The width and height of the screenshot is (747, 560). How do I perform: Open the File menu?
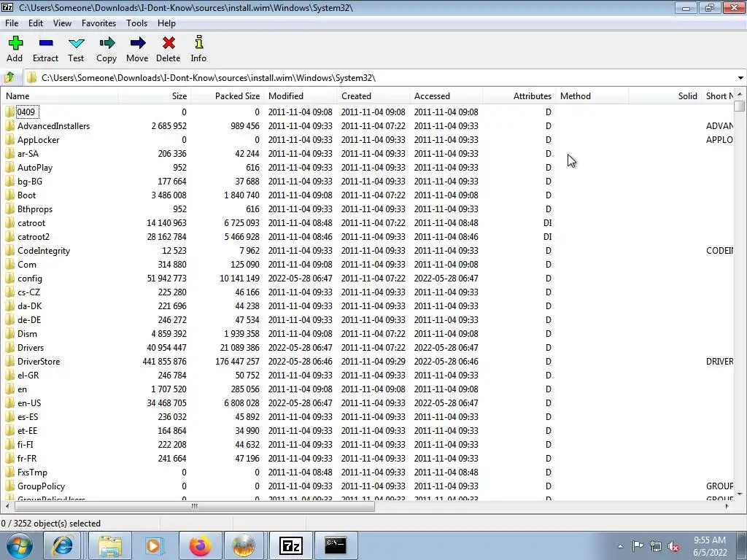[x=12, y=23]
